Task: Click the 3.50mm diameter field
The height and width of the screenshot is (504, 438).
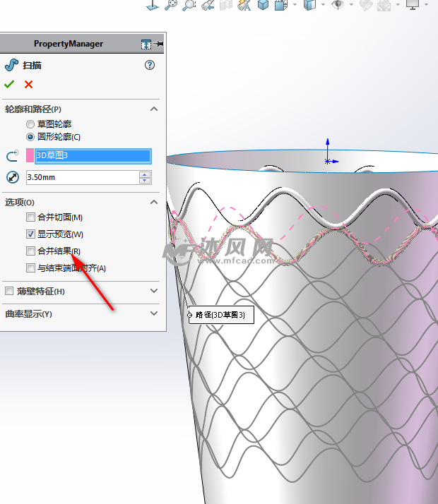Action: 83,177
